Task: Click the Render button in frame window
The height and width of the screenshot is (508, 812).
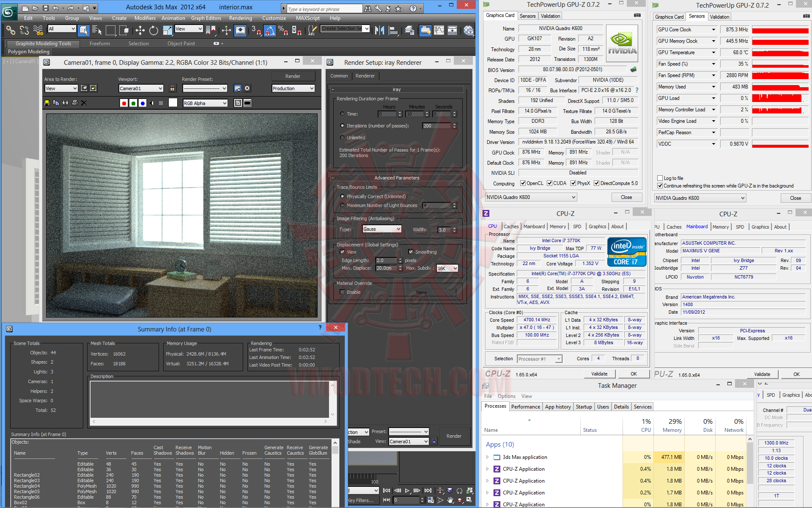Action: coord(293,76)
